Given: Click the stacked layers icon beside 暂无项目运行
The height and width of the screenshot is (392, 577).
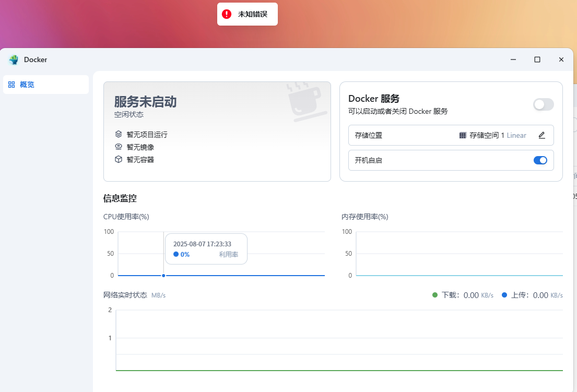Looking at the screenshot, I should [119, 134].
